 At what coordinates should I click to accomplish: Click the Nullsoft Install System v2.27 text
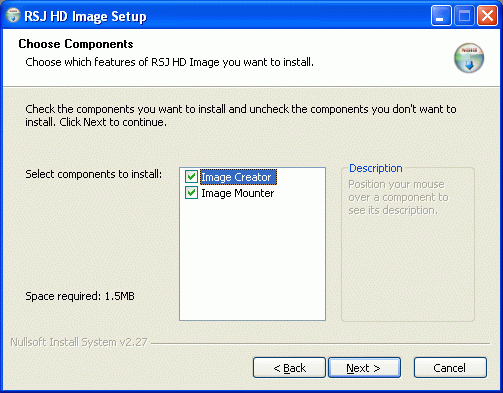pyautogui.click(x=79, y=342)
